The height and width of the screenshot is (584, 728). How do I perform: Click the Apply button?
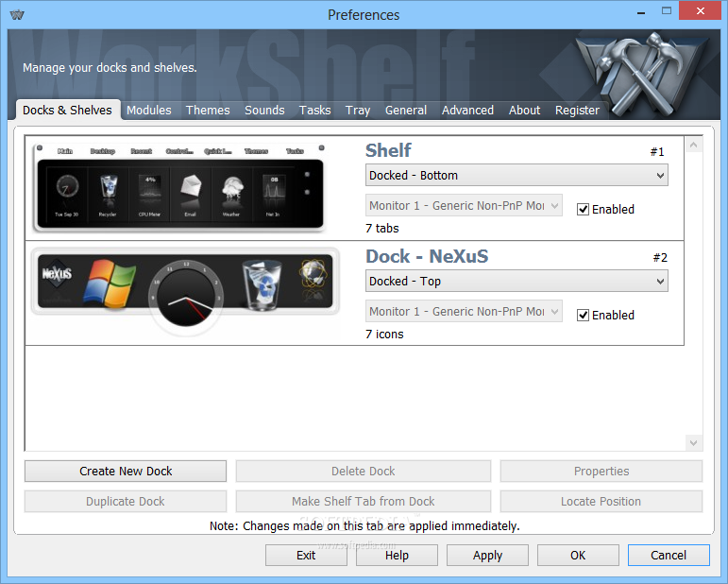[x=487, y=556]
